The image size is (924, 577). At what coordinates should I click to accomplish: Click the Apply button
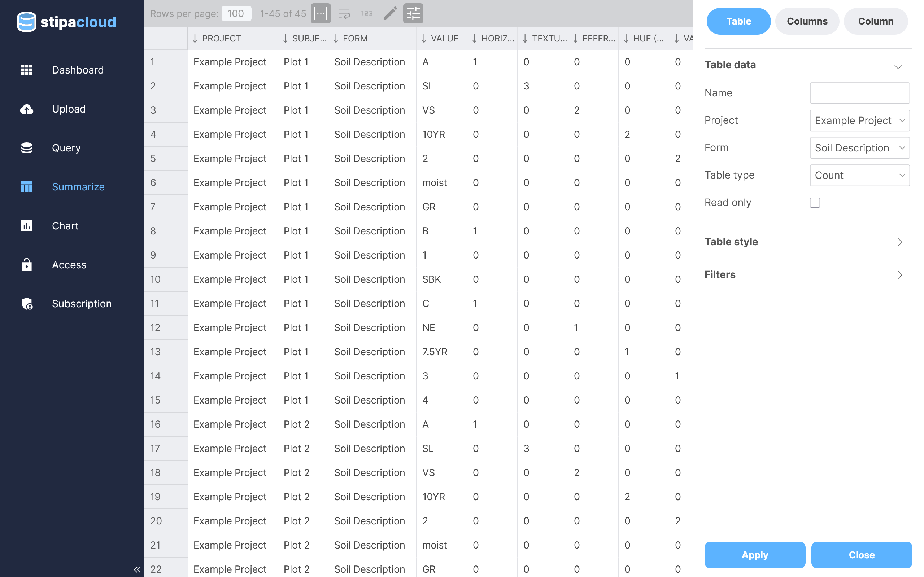click(754, 555)
